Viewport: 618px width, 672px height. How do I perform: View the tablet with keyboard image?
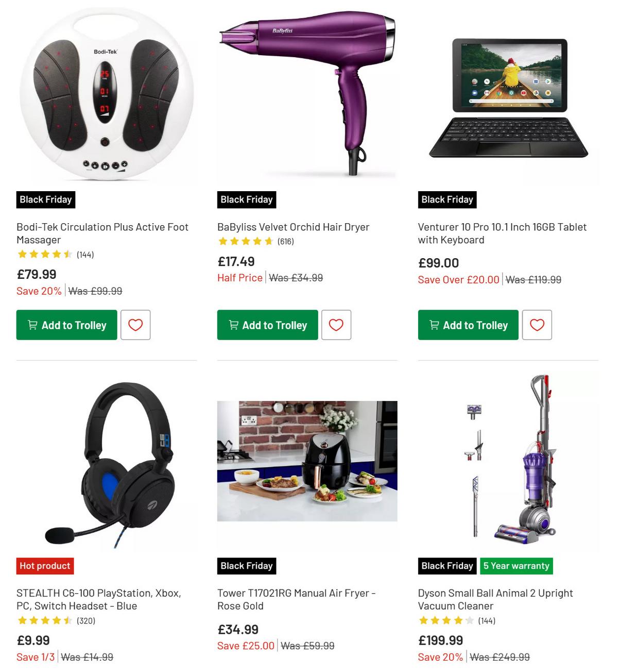(x=508, y=98)
